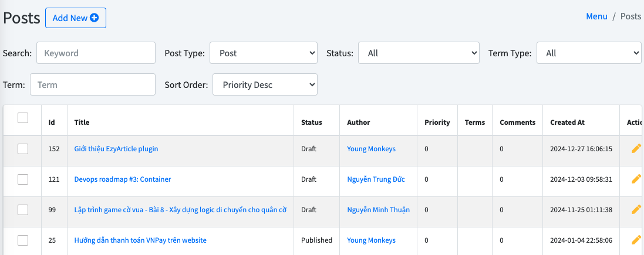Click the pencil edit icon for post 25

click(x=636, y=240)
